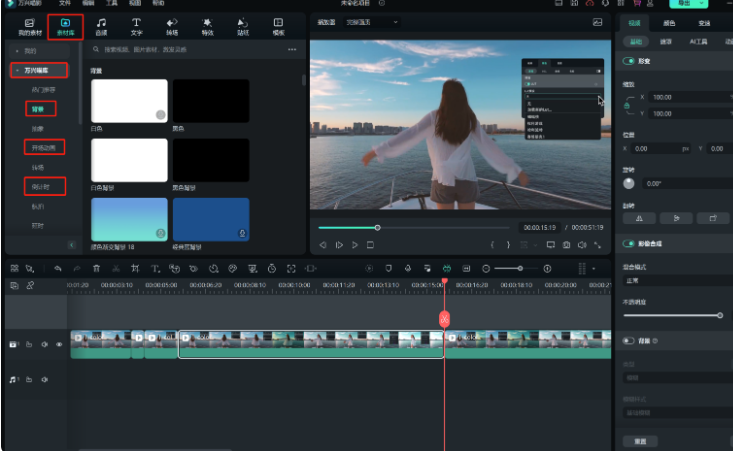Image resolution: width=733 pixels, height=451 pixels.
Task: Click the undo arrow in timeline toolbar
Action: 58,269
